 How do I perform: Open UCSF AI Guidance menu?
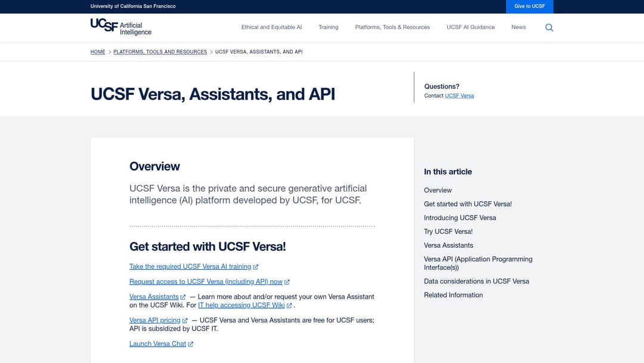pyautogui.click(x=470, y=27)
